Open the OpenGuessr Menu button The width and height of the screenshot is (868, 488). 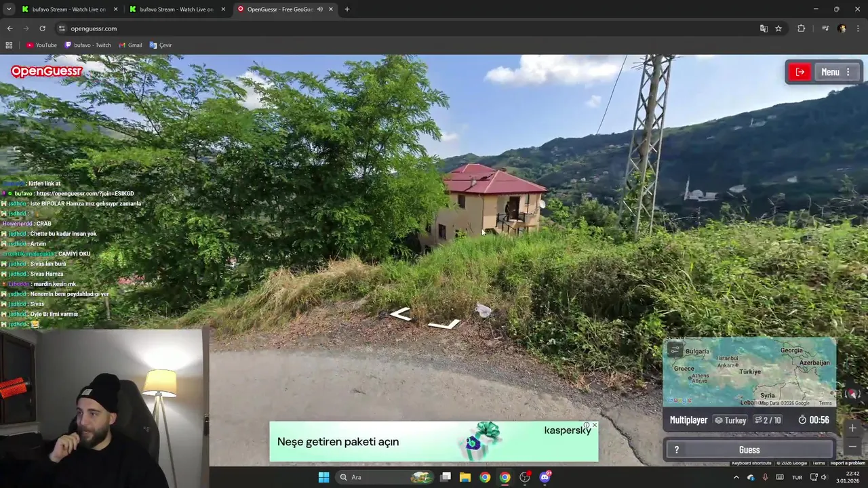coord(837,72)
